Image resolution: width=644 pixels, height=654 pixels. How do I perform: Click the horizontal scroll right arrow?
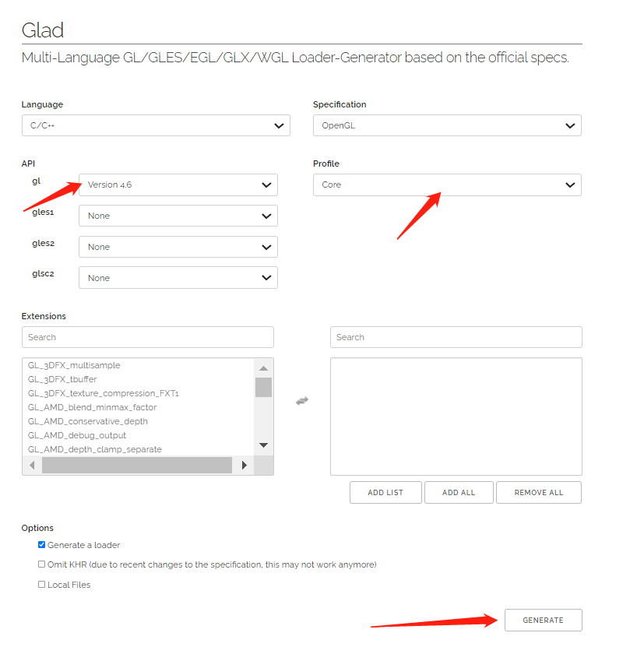(245, 465)
